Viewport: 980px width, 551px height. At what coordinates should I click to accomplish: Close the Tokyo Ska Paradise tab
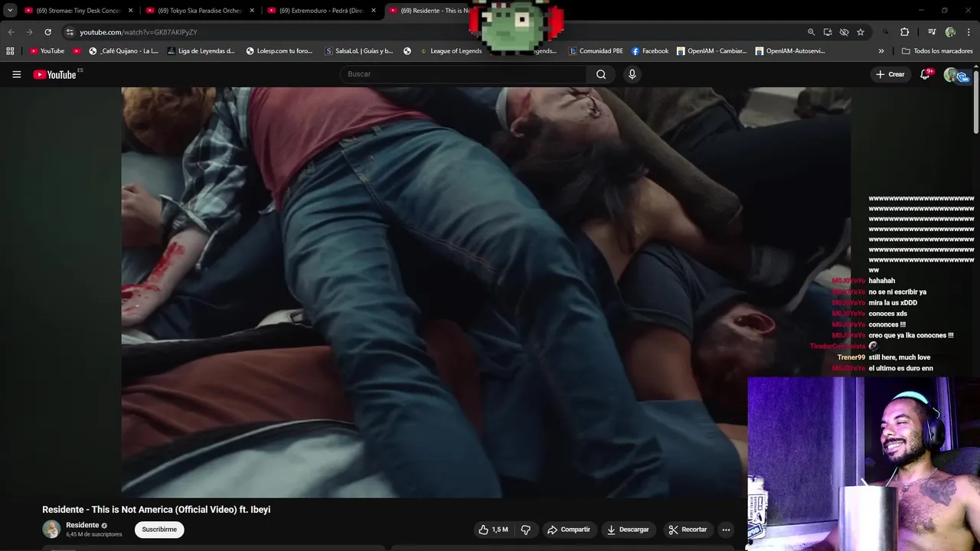[x=252, y=11]
